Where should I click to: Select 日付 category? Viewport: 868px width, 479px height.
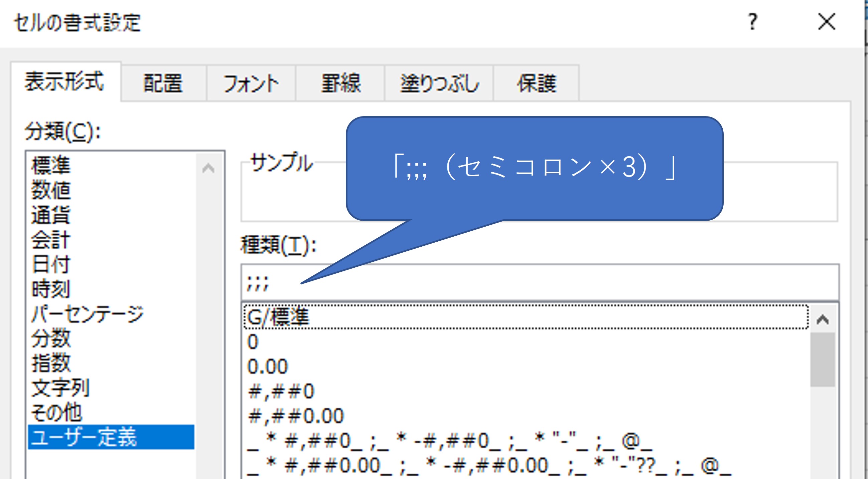[x=111, y=265]
